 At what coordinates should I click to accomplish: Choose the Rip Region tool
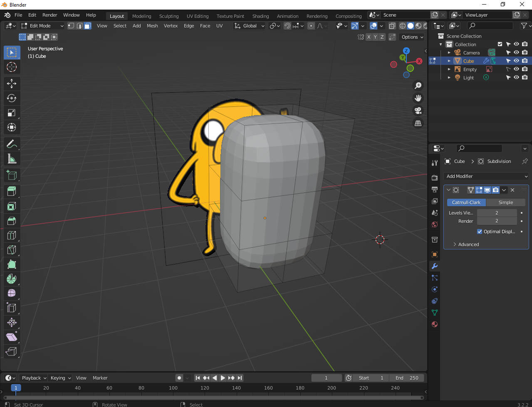point(12,352)
